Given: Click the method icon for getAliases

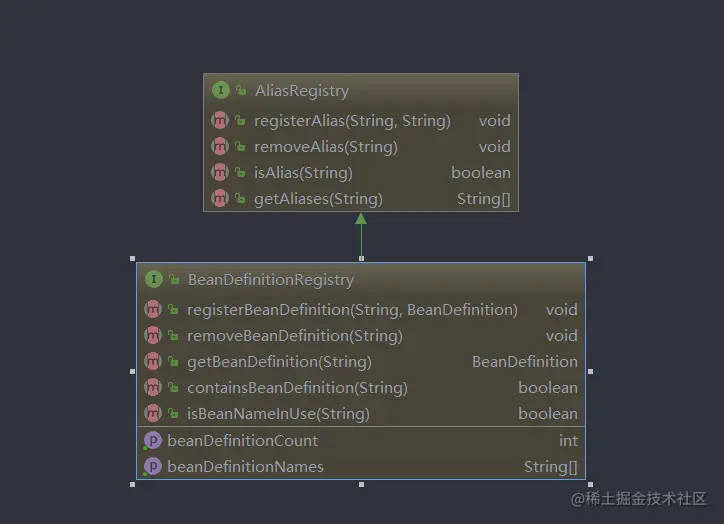Looking at the screenshot, I should click(x=220, y=198).
